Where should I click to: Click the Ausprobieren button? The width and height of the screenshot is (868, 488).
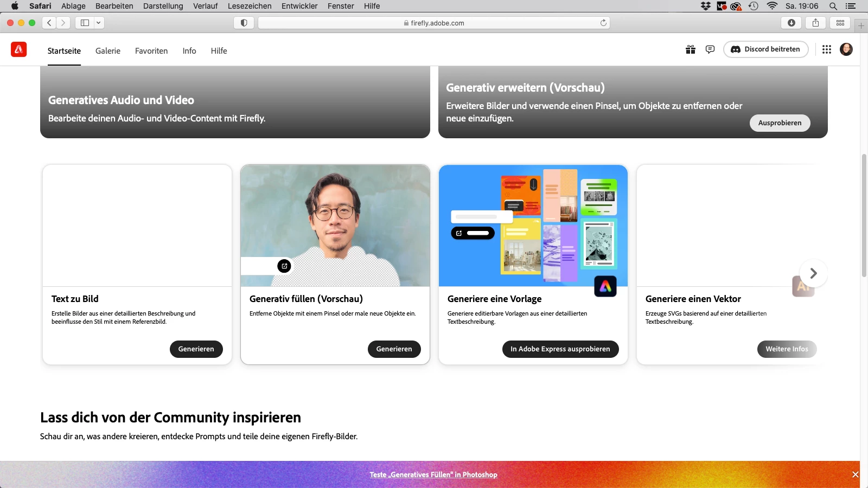pyautogui.click(x=780, y=123)
